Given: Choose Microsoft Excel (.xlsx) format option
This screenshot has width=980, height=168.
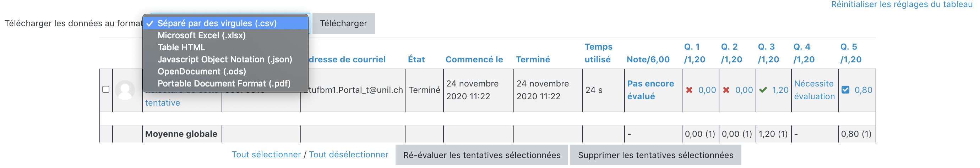Looking at the screenshot, I should click(202, 35).
